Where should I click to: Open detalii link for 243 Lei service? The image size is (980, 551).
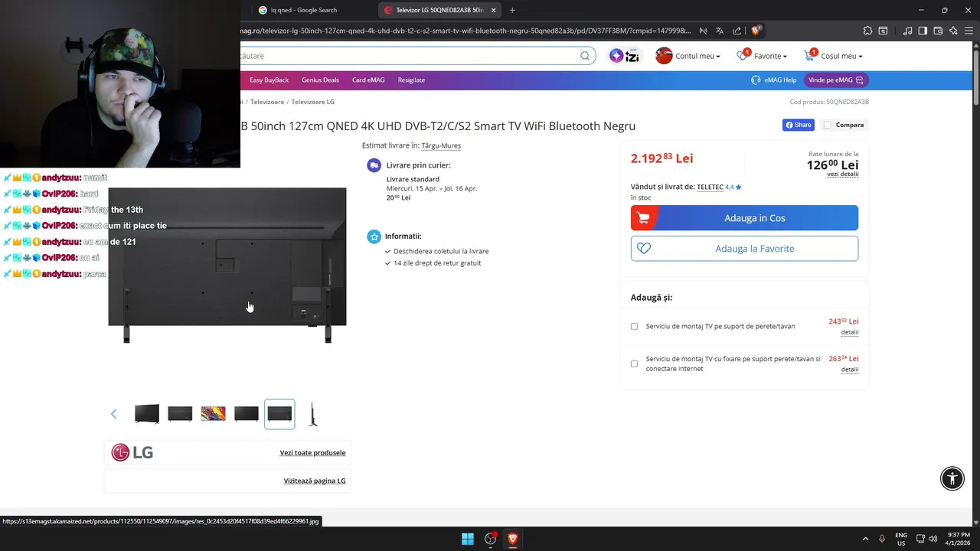click(850, 332)
